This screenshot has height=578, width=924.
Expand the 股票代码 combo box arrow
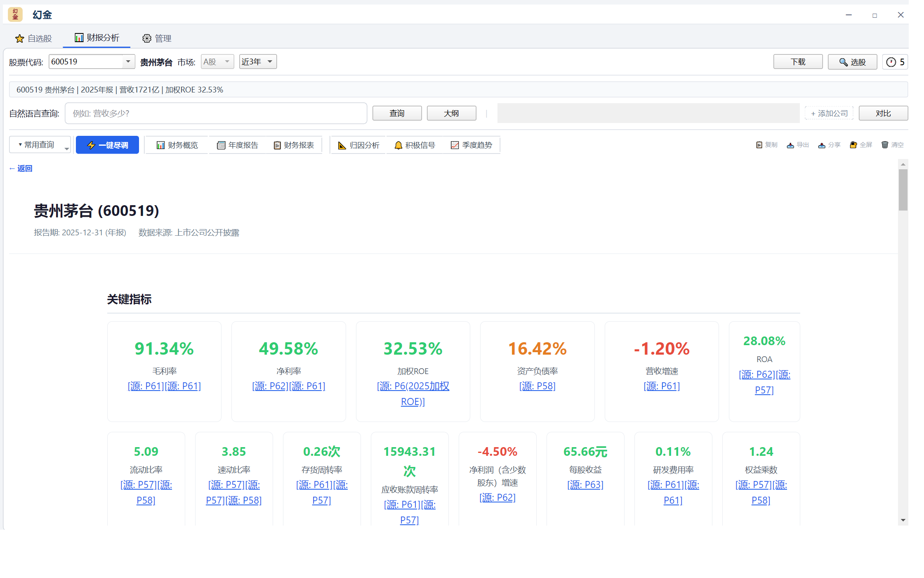coord(128,62)
